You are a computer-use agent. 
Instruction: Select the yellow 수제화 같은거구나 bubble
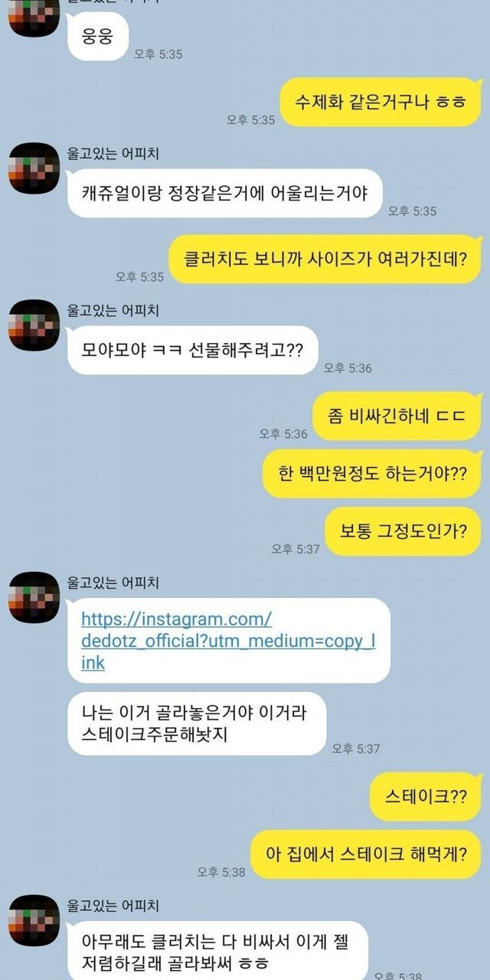tap(380, 102)
